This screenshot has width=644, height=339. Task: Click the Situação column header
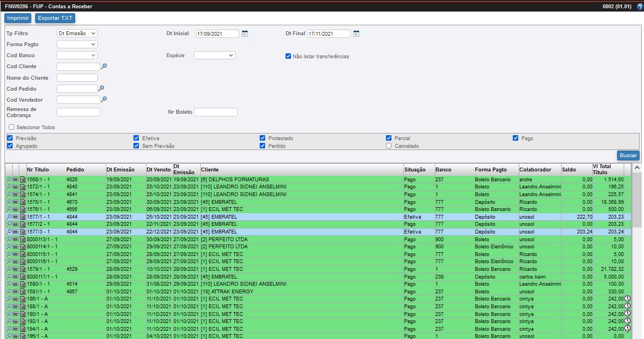click(415, 170)
